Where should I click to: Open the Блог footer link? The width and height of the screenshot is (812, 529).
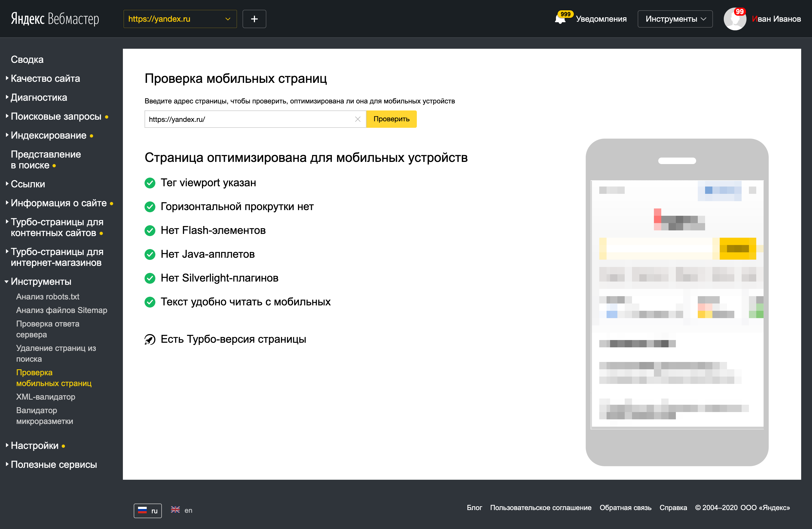tap(474, 508)
